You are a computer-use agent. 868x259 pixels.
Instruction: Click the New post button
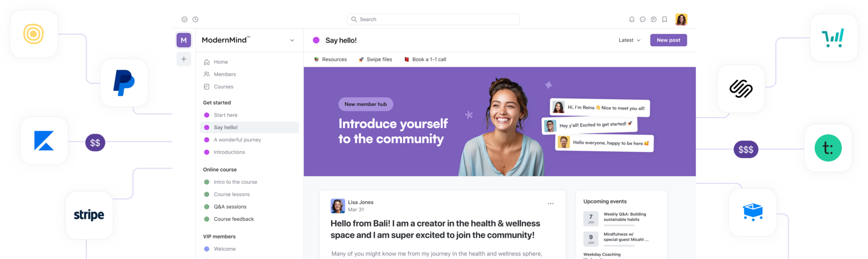coord(668,40)
